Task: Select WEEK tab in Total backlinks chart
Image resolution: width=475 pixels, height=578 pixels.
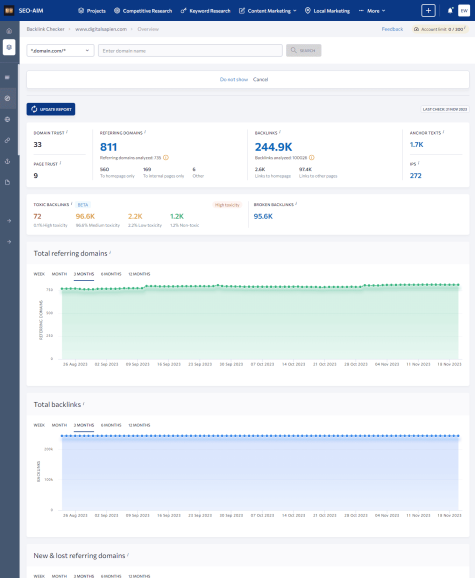Action: 39,425
